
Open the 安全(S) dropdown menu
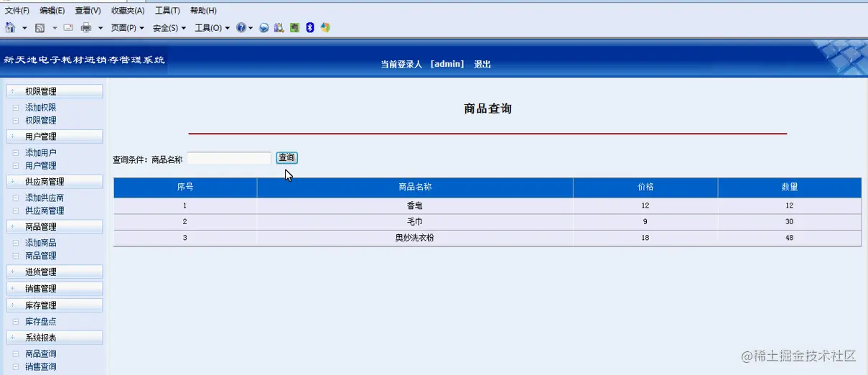pyautogui.click(x=169, y=28)
